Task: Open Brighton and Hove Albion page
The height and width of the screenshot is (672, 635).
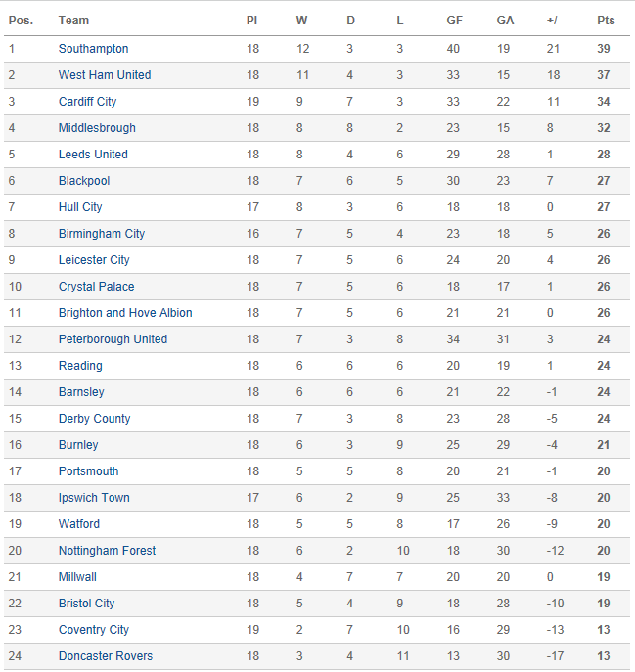Action: click(x=125, y=313)
